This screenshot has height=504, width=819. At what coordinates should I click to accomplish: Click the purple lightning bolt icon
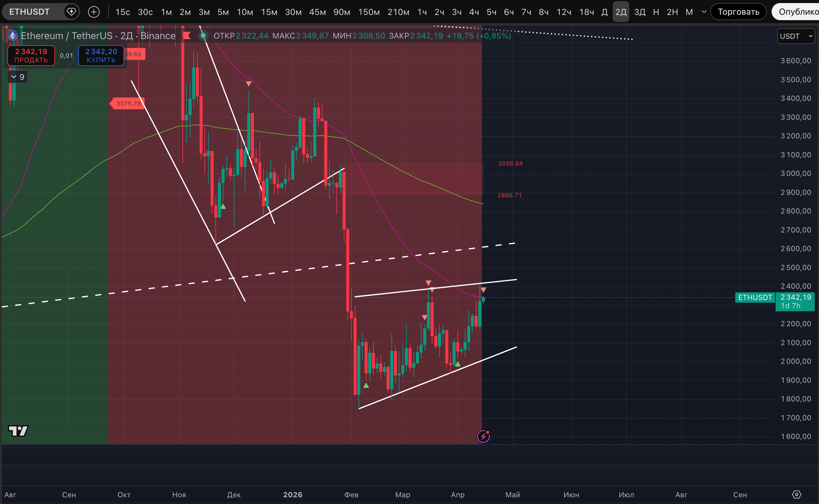pyautogui.click(x=483, y=436)
